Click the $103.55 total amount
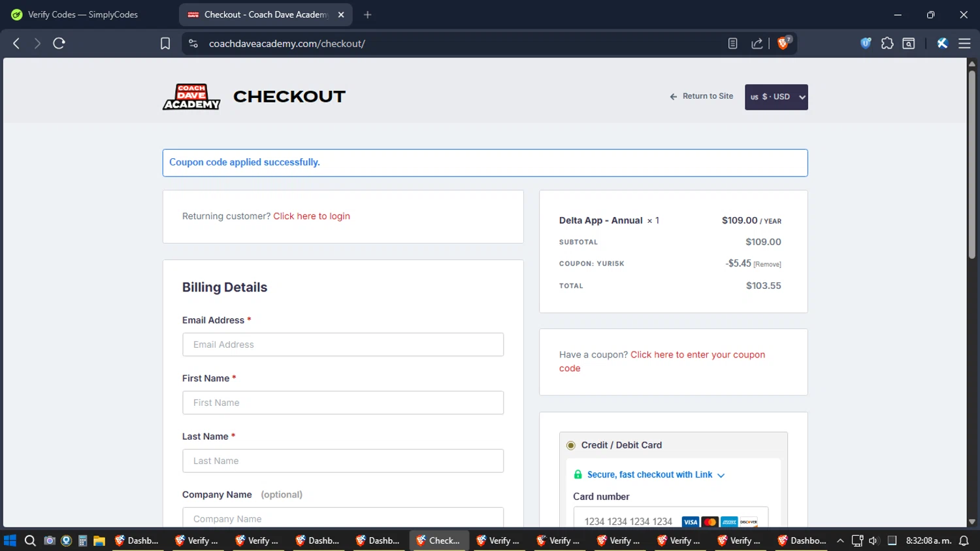Image resolution: width=980 pixels, height=551 pixels. point(763,286)
